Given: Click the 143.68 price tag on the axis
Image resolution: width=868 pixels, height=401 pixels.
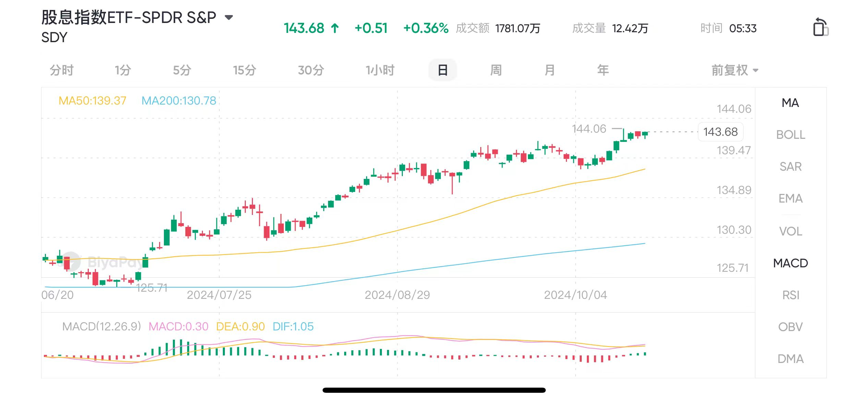Looking at the screenshot, I should [721, 132].
